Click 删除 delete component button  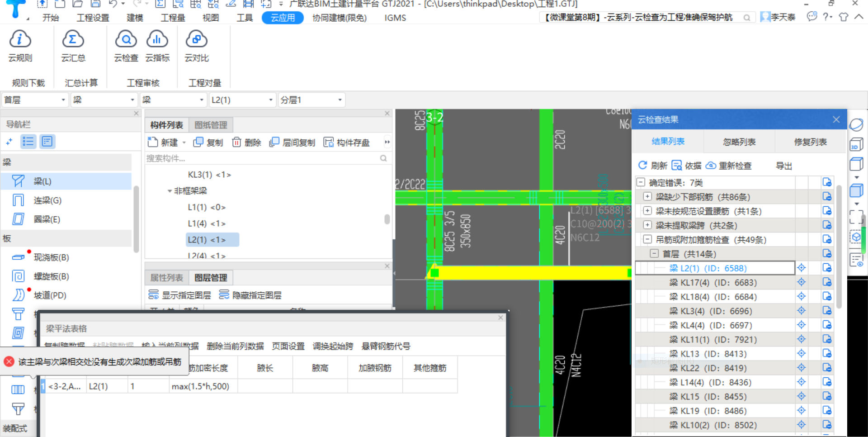click(x=247, y=142)
